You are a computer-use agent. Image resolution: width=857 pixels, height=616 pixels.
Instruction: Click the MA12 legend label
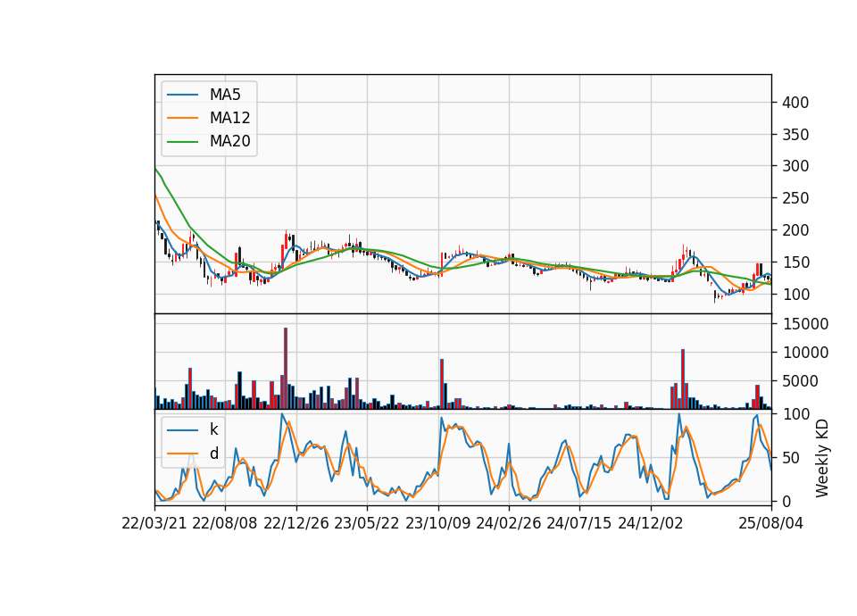pos(229,118)
